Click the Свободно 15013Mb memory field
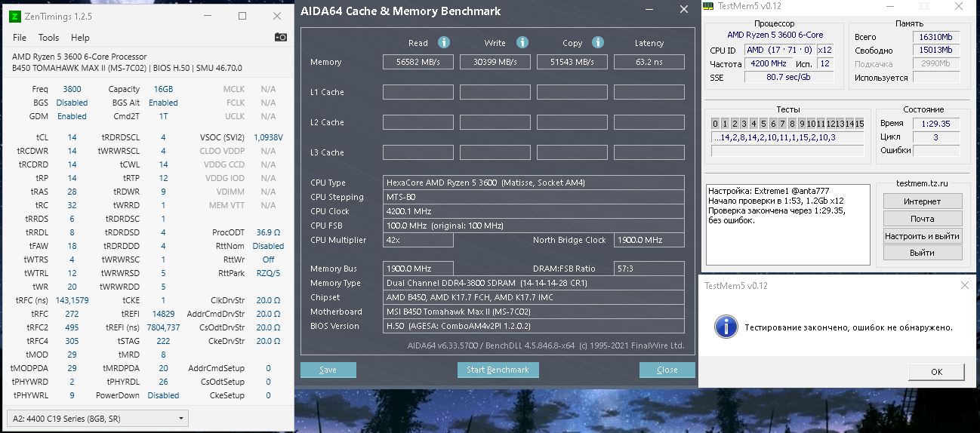Screen dimensions: 980x433 pos(935,51)
